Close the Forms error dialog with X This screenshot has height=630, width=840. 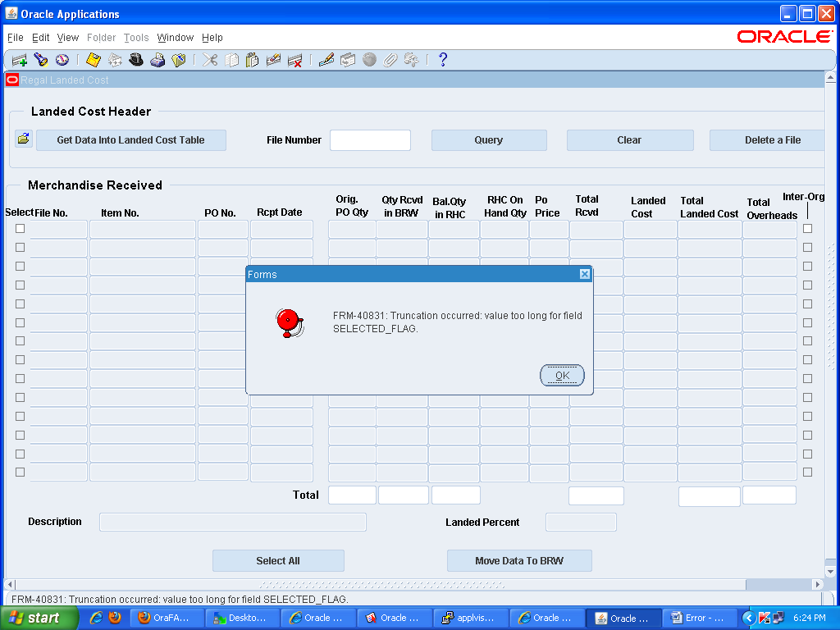pos(585,274)
